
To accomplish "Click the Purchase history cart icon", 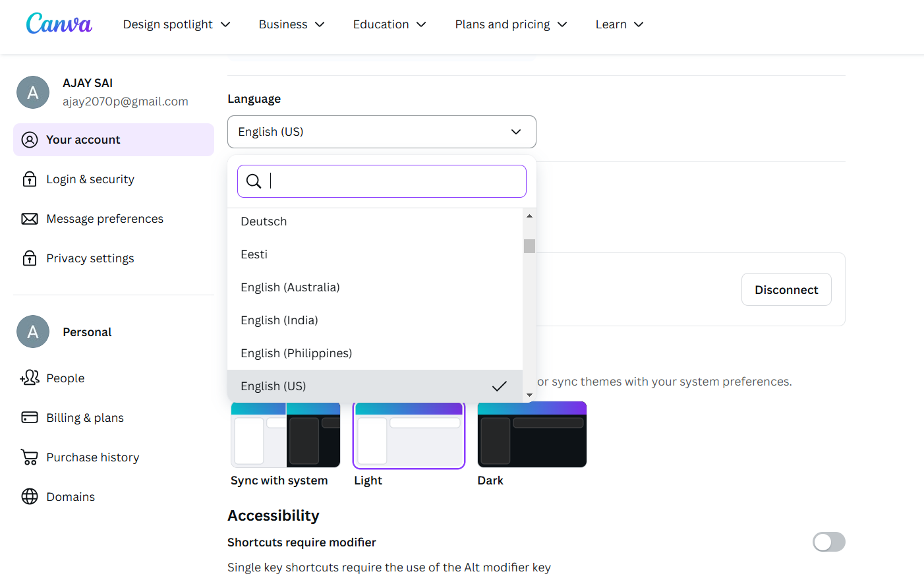I will (30, 457).
